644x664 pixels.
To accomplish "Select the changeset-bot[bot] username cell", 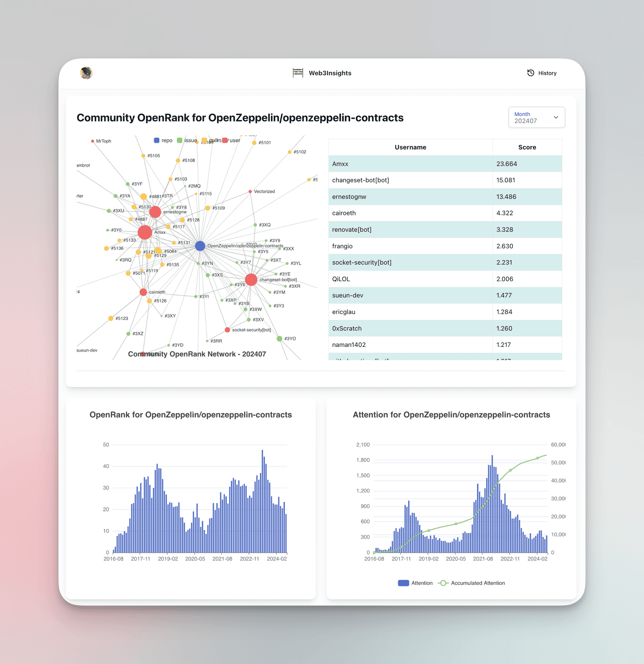I will click(x=411, y=180).
